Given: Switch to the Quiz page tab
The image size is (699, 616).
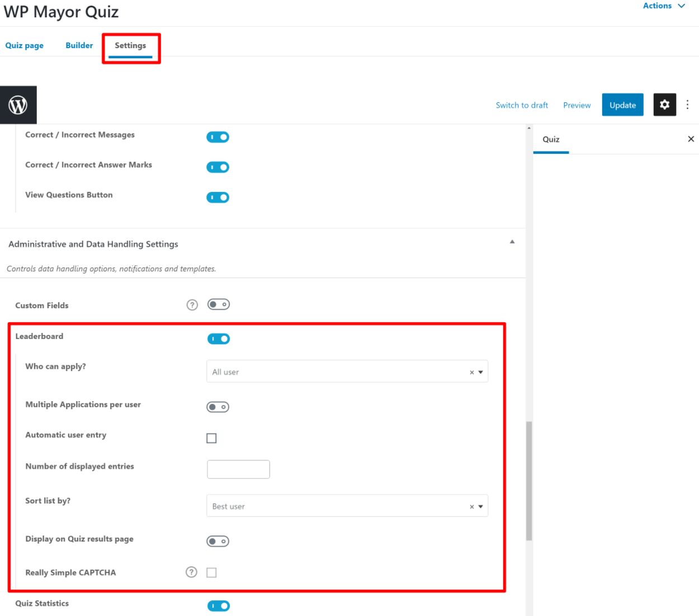Looking at the screenshot, I should click(x=25, y=45).
